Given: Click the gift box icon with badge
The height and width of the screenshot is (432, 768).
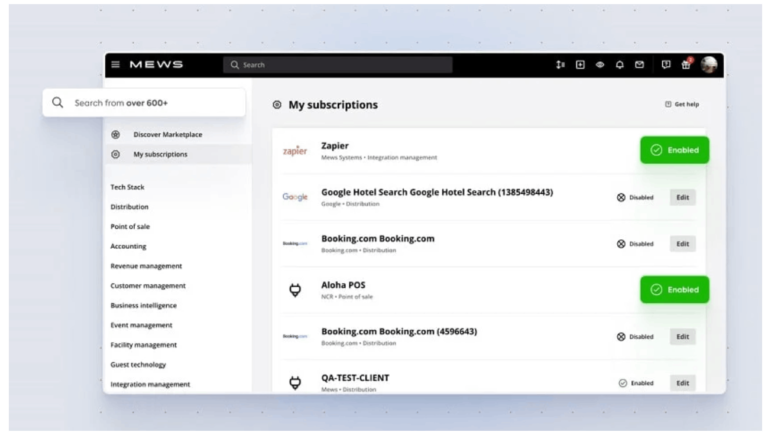Looking at the screenshot, I should (686, 65).
